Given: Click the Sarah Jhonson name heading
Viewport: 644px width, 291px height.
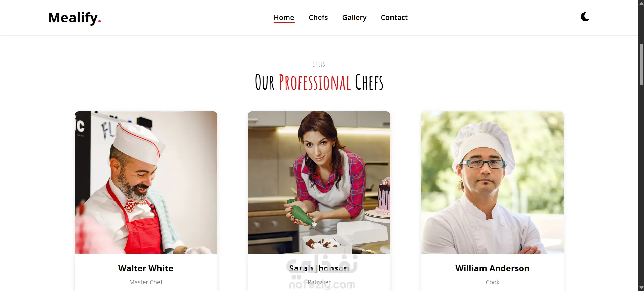Looking at the screenshot, I should 319,268.
